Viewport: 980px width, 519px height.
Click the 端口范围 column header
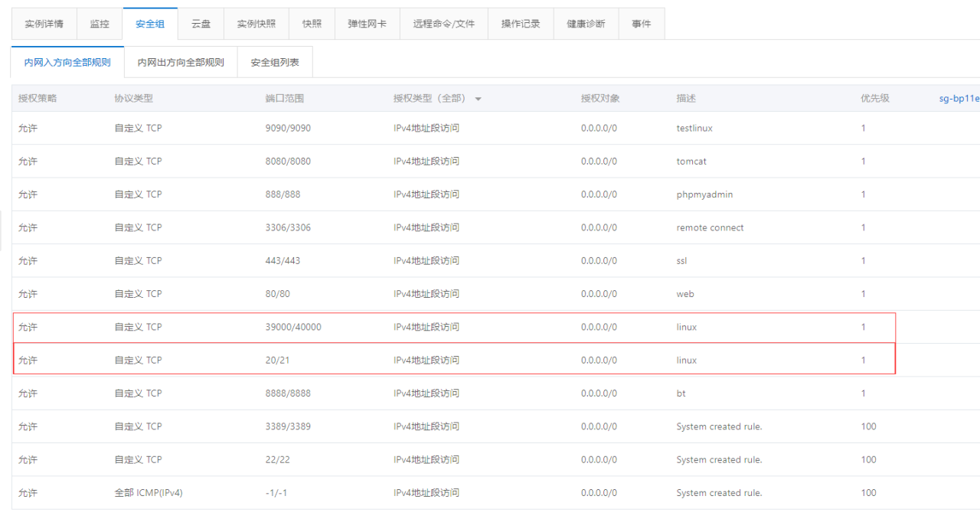coord(285,98)
